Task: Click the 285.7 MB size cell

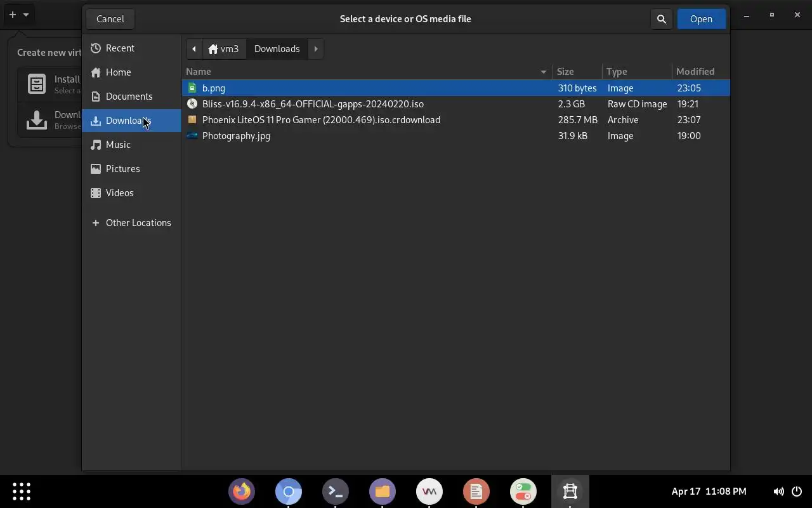Action: pyautogui.click(x=578, y=120)
